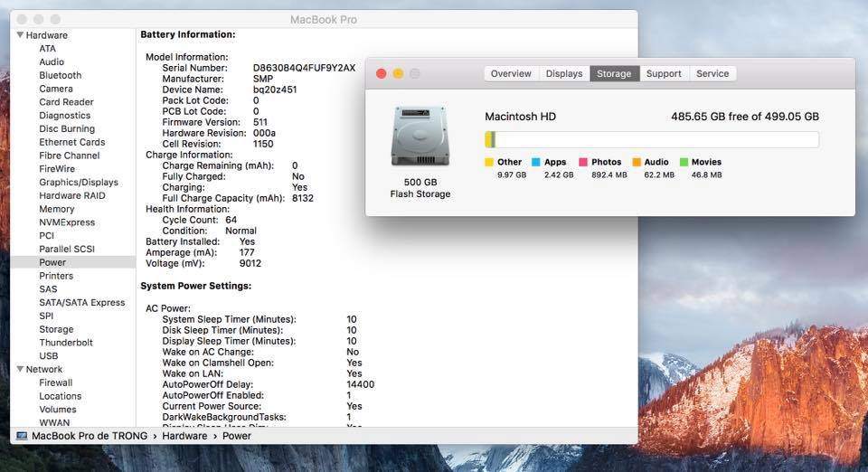Select SATA/SATA Express entry
Viewport: 868px width, 472px height.
pos(82,302)
